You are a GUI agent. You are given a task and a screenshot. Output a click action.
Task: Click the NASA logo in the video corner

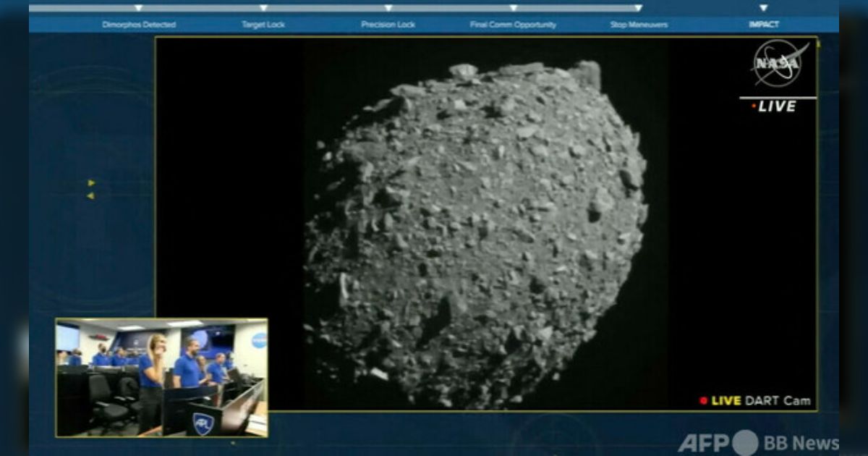pos(779,64)
